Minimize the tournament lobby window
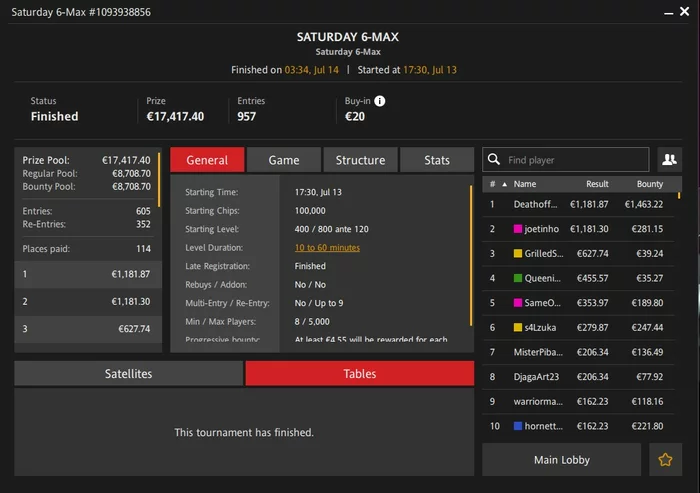 click(668, 13)
